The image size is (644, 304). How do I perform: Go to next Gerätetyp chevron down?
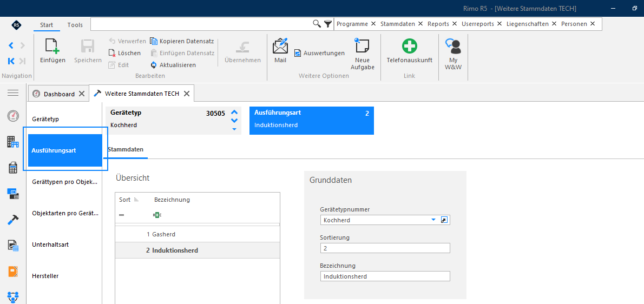[234, 121]
